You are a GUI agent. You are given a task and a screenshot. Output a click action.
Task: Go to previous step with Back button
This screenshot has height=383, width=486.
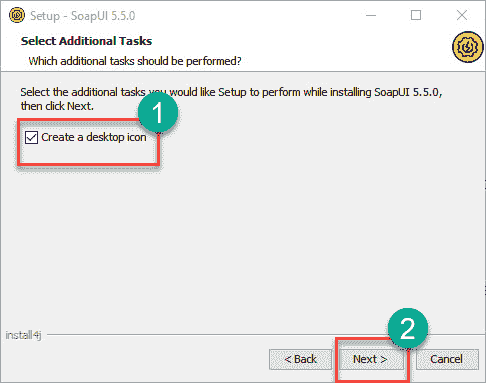click(300, 359)
